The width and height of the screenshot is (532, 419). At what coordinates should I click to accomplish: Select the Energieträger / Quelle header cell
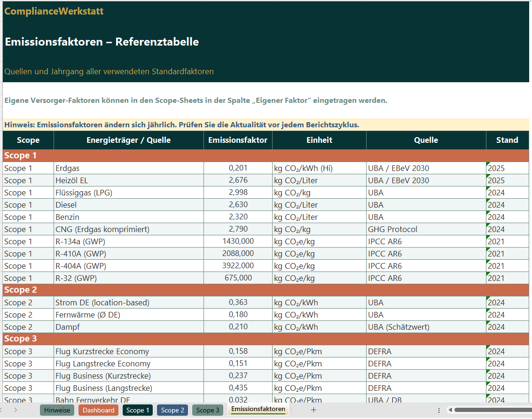[128, 140]
